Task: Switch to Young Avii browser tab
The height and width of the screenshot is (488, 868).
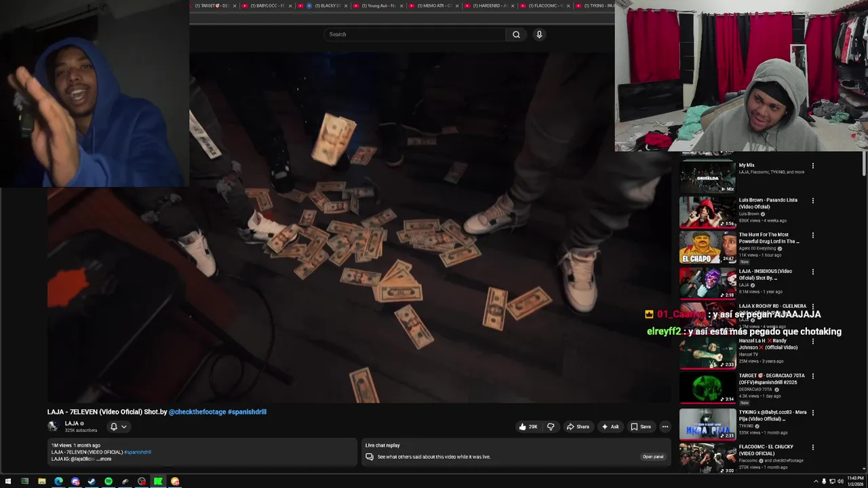Action: pyautogui.click(x=378, y=5)
